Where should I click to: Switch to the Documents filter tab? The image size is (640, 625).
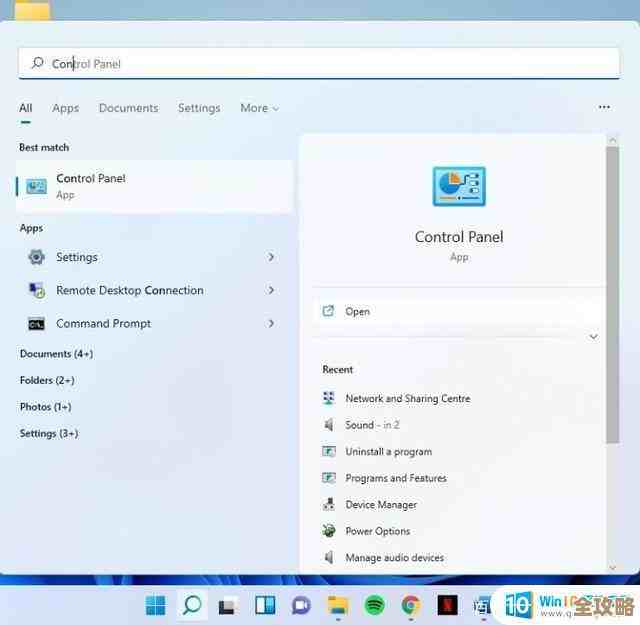tap(129, 108)
